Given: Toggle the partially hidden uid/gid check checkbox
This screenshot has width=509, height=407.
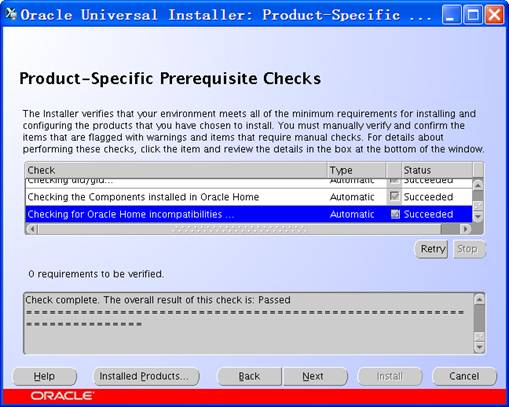Looking at the screenshot, I should (394, 181).
